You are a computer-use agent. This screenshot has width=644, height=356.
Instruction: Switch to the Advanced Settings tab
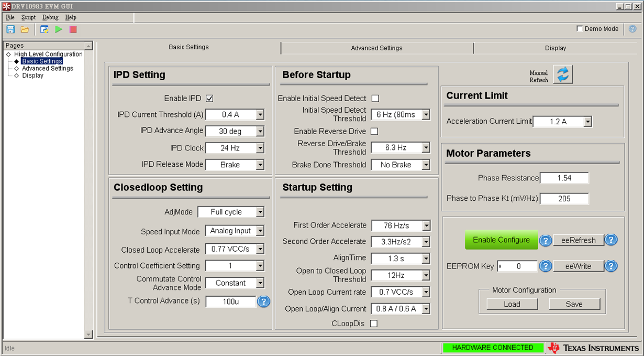377,48
